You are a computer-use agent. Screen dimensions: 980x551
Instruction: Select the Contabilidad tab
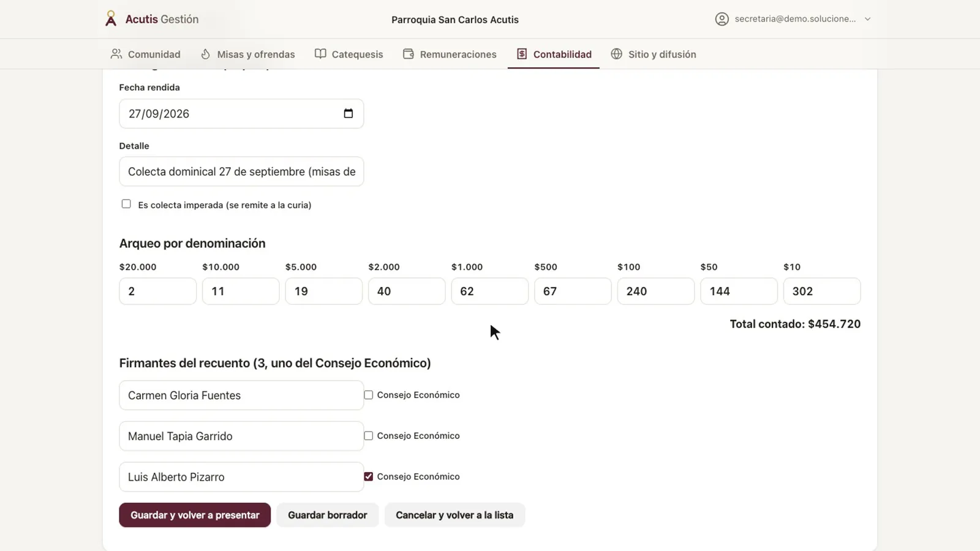pyautogui.click(x=554, y=54)
